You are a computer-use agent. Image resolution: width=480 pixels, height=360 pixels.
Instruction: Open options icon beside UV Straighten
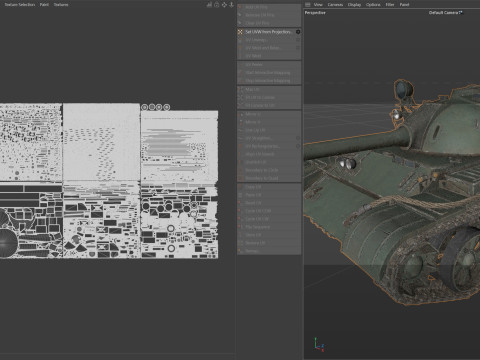click(x=298, y=138)
